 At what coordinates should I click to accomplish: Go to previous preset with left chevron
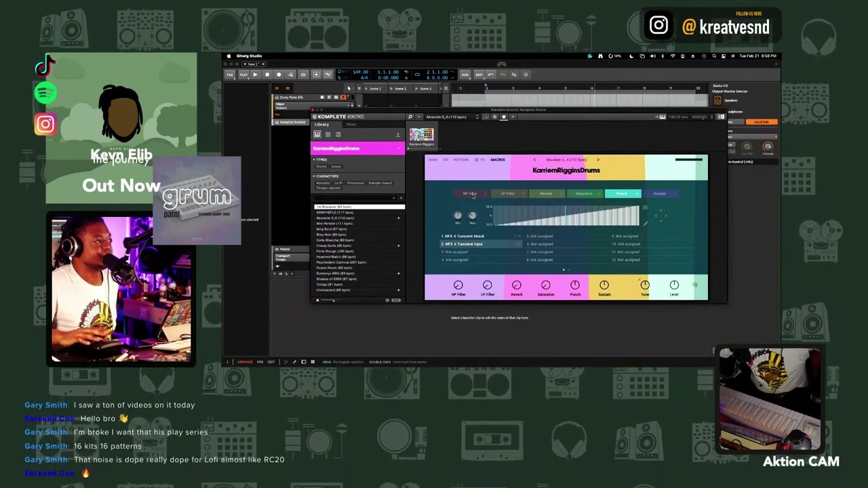click(x=534, y=160)
